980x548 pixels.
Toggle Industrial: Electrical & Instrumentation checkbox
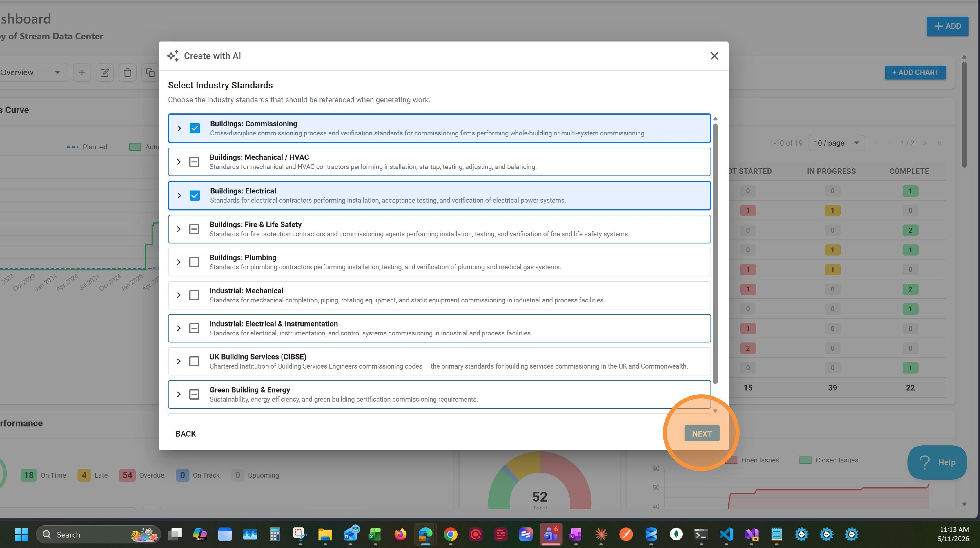click(x=194, y=328)
